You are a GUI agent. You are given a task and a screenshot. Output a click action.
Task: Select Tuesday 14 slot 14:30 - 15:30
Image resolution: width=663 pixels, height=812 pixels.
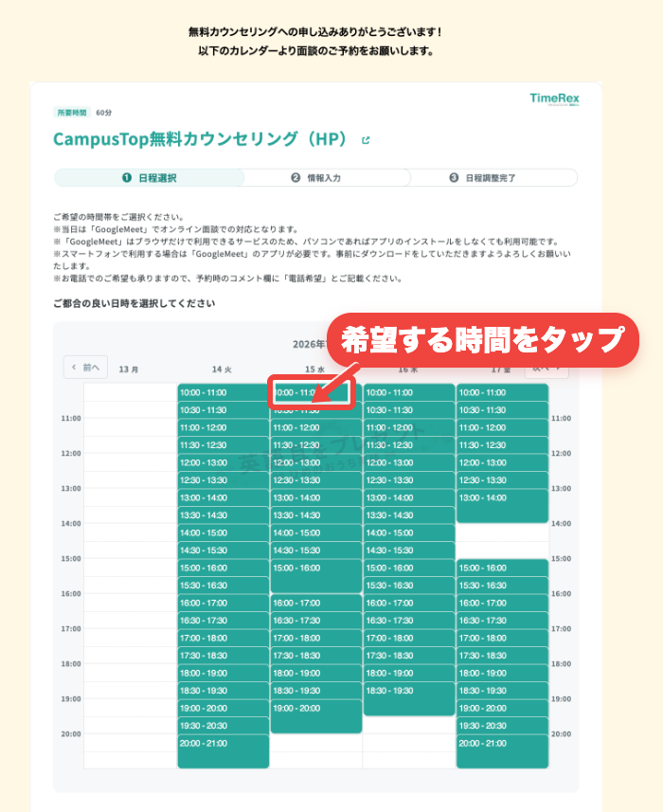click(224, 550)
